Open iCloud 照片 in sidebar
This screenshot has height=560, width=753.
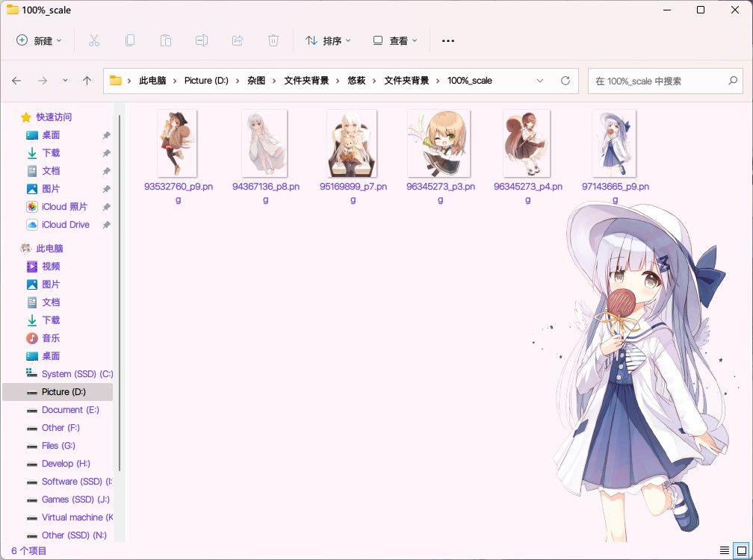coord(64,207)
